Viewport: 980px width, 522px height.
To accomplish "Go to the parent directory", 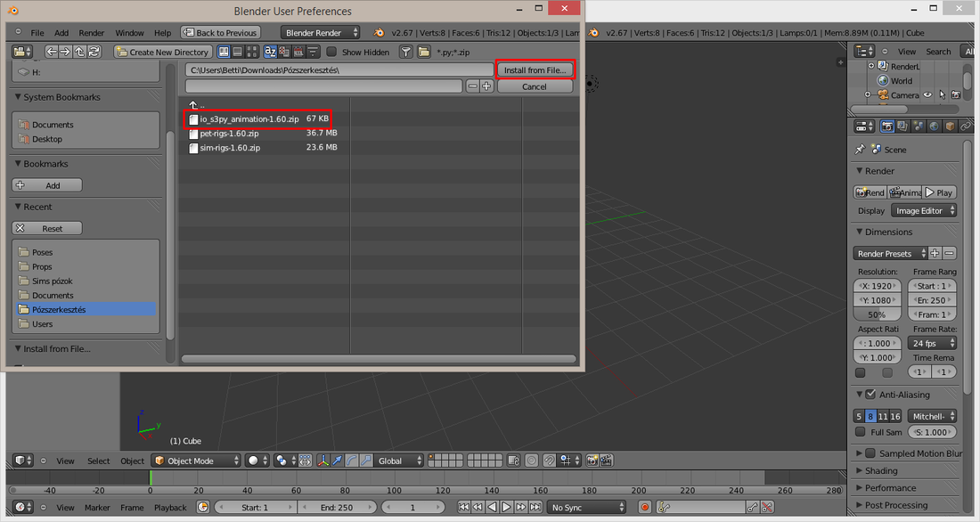I will 79,52.
